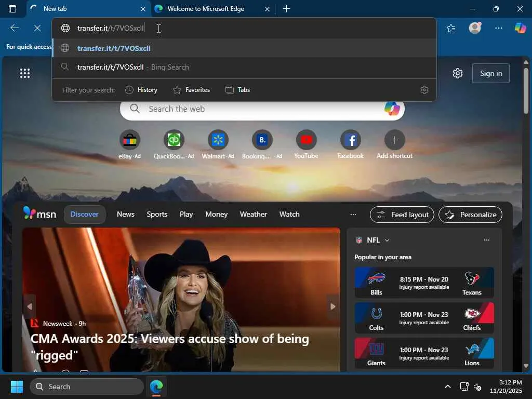Click the profile avatar icon
Screen dimensions: 532x399
(475, 28)
